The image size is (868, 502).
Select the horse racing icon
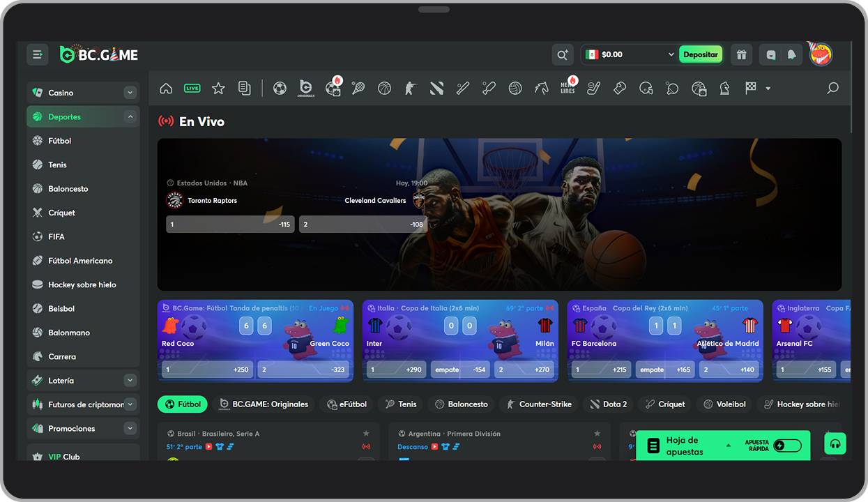tap(542, 89)
